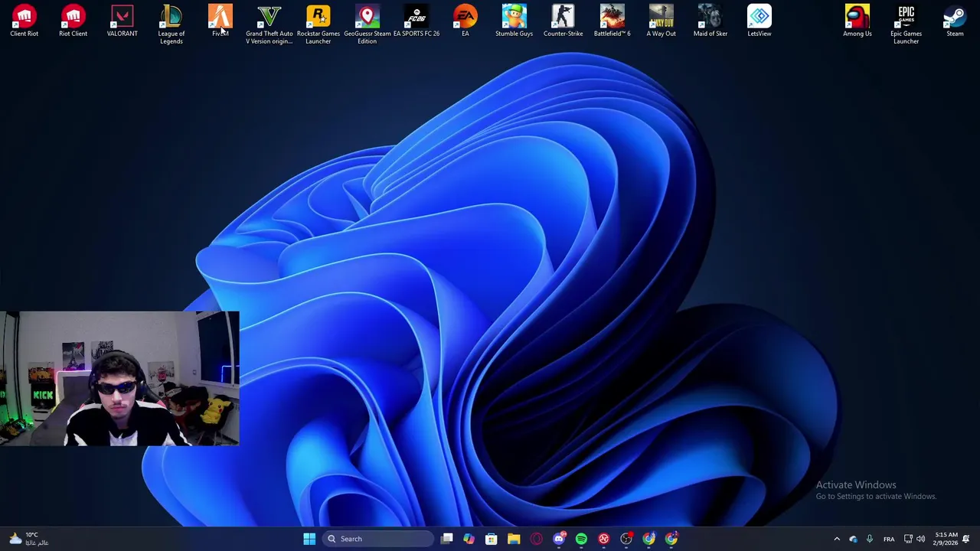980x551 pixels.
Task: Open the Rockstar Games Launcher icon
Action: pyautogui.click(x=318, y=24)
